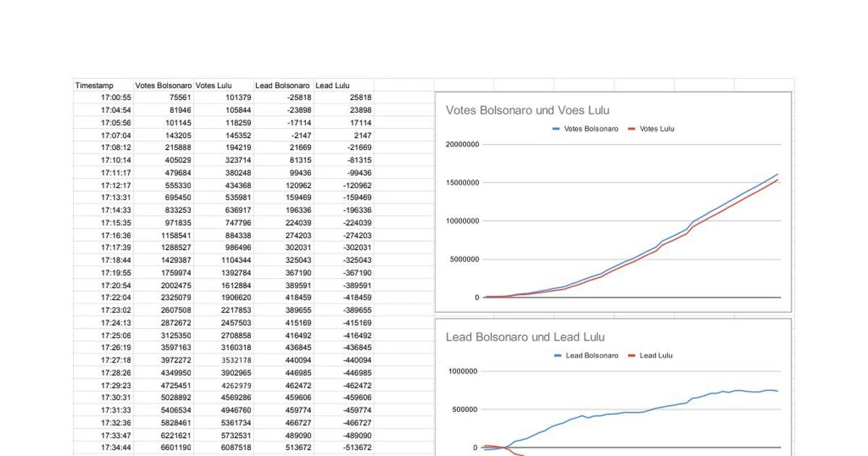Select the cell with value 5406534

click(163, 410)
